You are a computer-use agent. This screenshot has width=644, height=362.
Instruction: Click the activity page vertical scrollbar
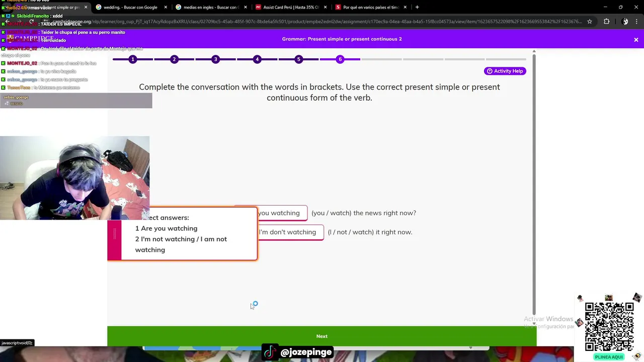pos(534,184)
